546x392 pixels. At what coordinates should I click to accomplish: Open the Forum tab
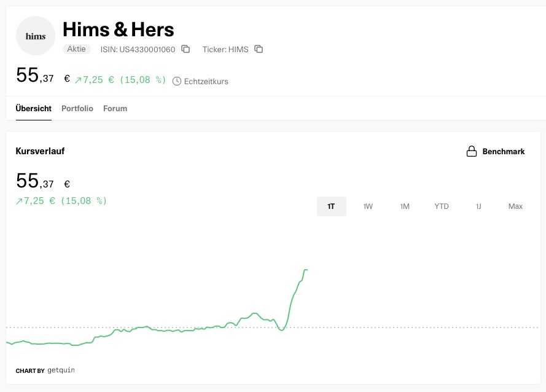(x=115, y=109)
